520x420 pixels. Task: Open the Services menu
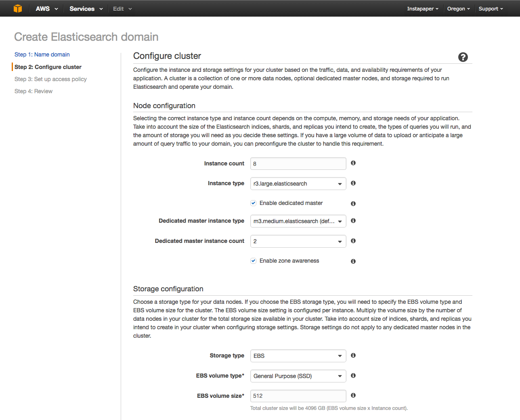coord(86,8)
